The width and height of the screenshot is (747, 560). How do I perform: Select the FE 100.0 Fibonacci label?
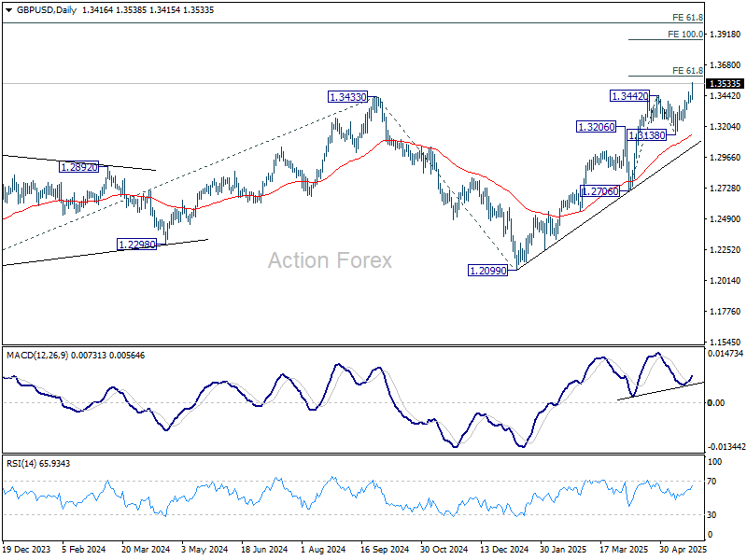point(685,34)
